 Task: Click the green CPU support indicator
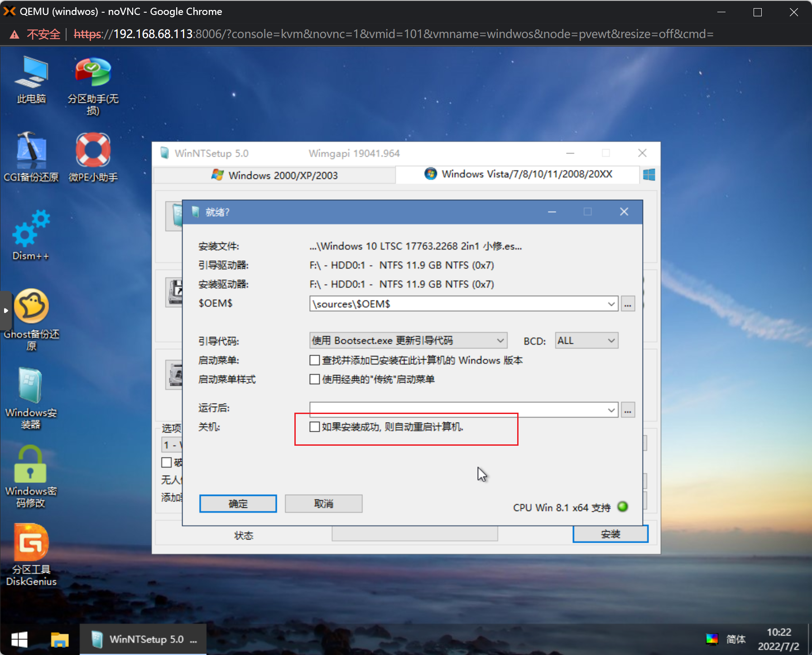(x=623, y=506)
